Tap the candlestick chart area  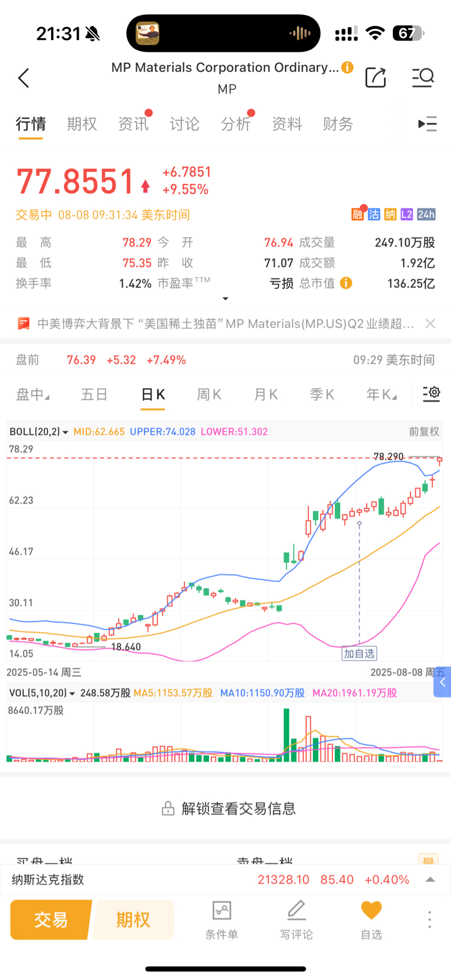[224, 552]
